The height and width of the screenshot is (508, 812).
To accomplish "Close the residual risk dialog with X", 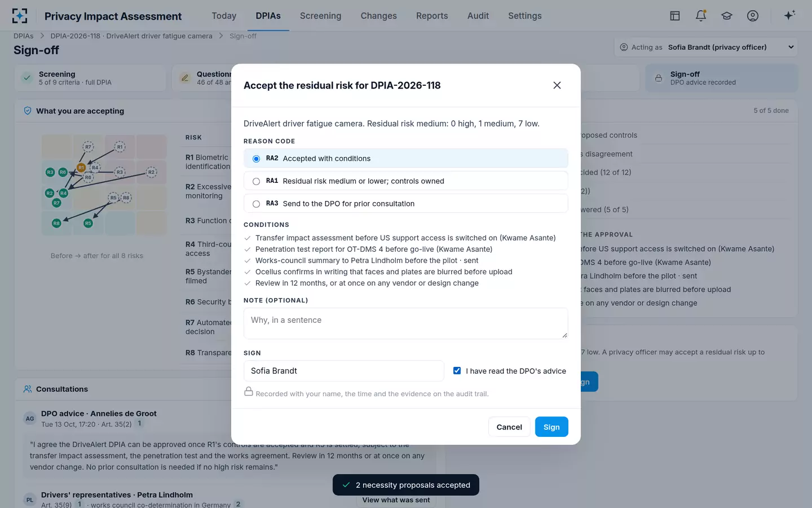I will point(557,85).
